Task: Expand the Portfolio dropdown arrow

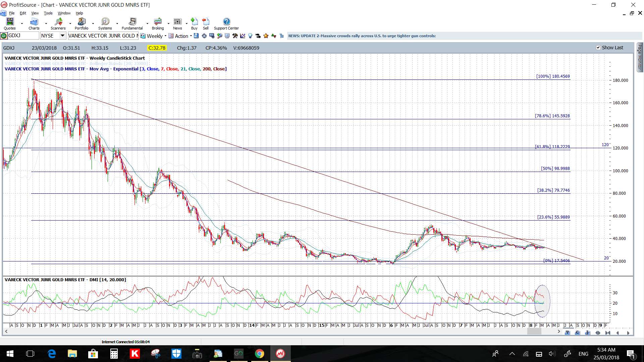Action: tap(93, 24)
